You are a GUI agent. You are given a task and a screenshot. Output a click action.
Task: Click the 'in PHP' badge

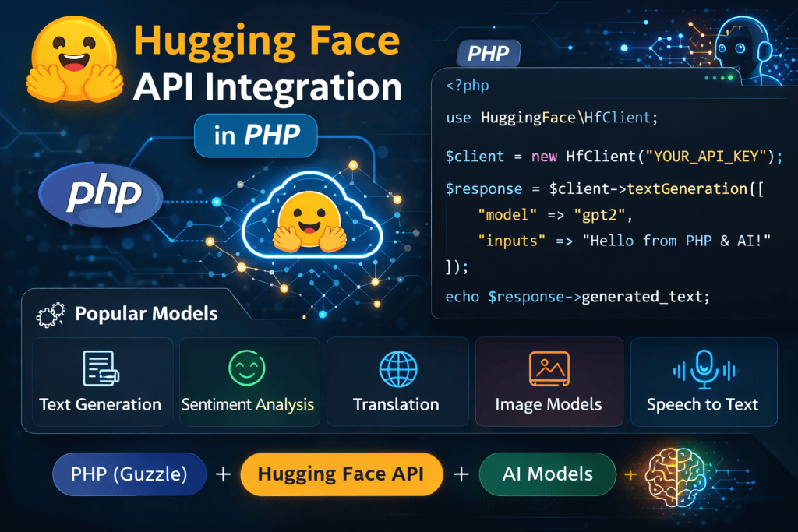pyautogui.click(x=256, y=136)
